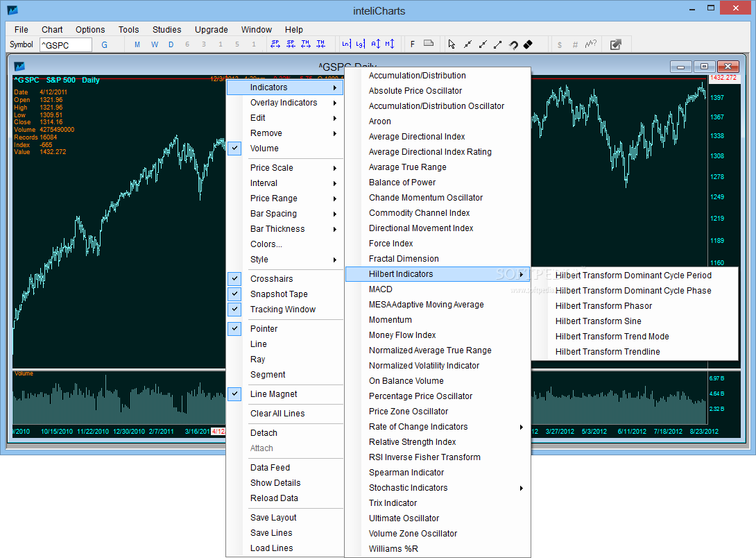Viewport: 756px width, 558px height.
Task: Choose the Ray drawing mode in menu
Action: [285, 360]
